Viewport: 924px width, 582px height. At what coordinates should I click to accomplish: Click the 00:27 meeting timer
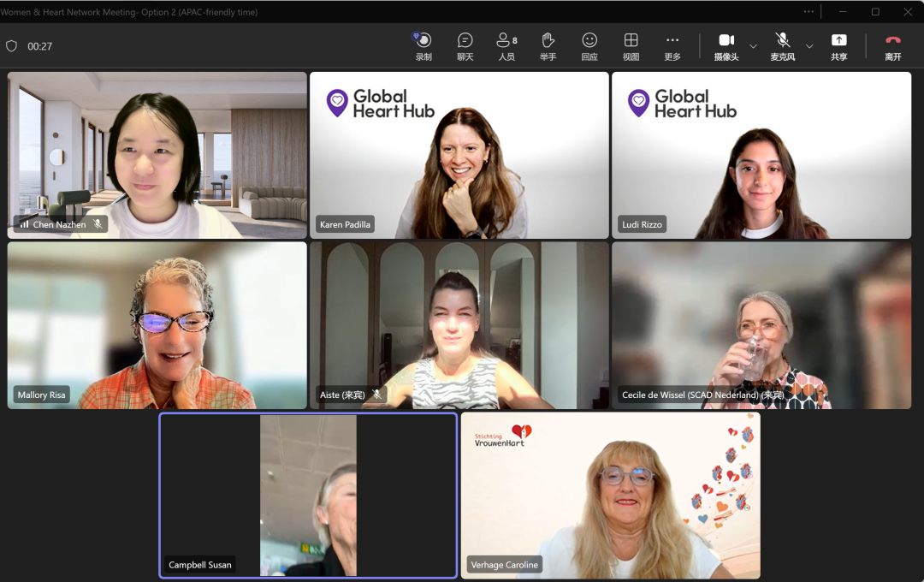[x=40, y=46]
